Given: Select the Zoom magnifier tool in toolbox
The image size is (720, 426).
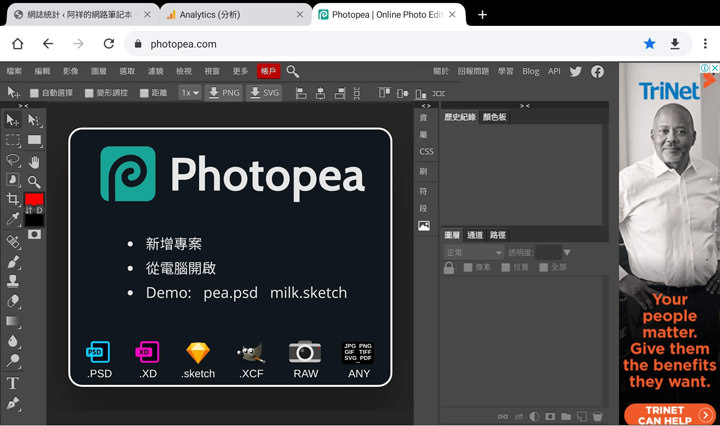Looking at the screenshot, I should coord(34,182).
